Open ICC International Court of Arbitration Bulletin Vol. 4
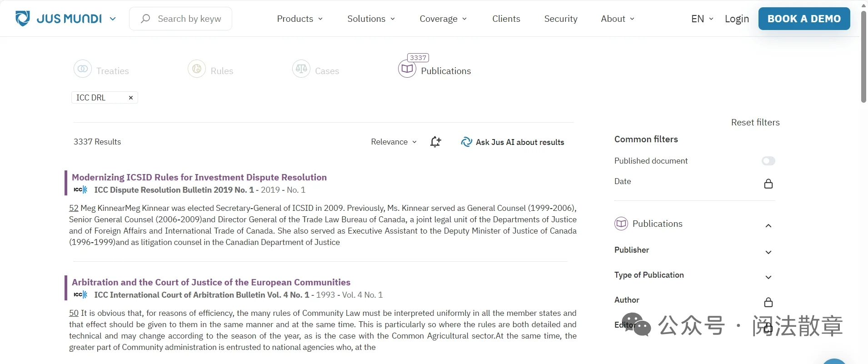Image resolution: width=868 pixels, height=364 pixels. (x=201, y=295)
